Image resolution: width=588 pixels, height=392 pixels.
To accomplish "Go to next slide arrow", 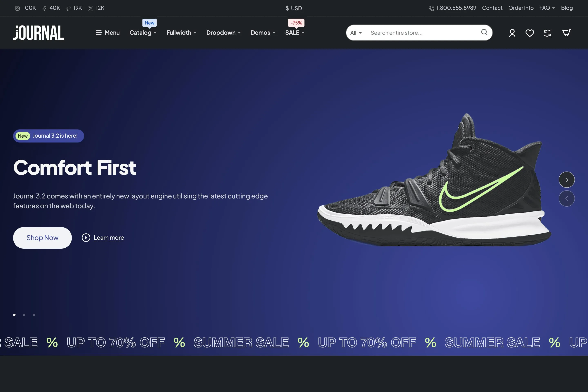I will (x=567, y=180).
